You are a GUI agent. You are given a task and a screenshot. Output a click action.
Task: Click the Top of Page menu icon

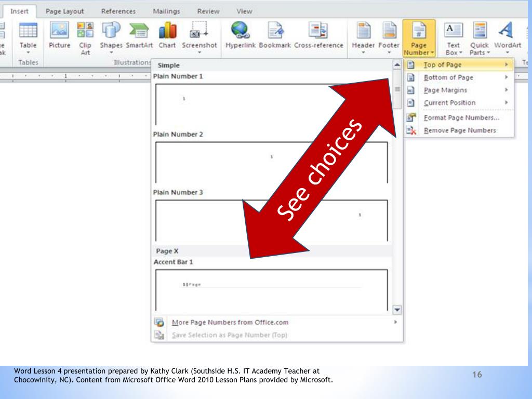pos(411,64)
